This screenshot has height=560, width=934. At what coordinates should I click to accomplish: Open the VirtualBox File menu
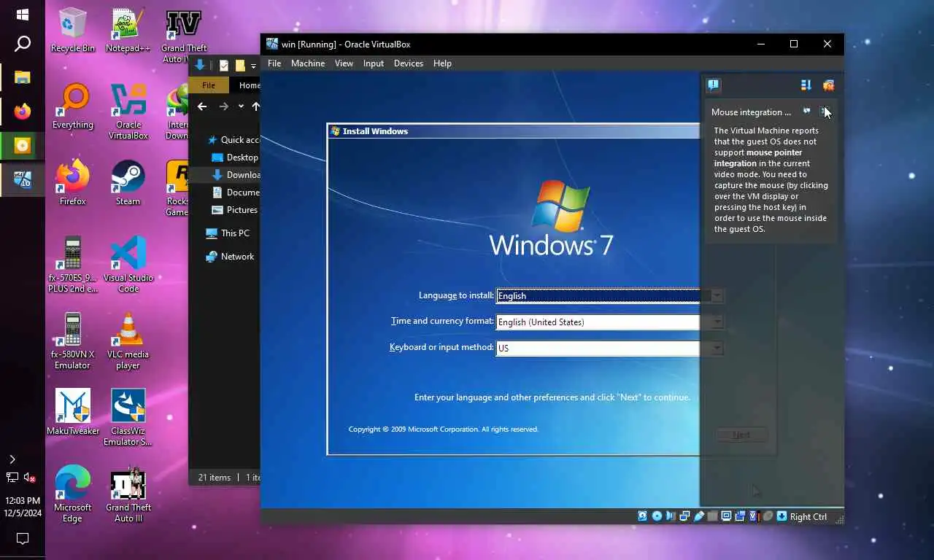coord(274,63)
